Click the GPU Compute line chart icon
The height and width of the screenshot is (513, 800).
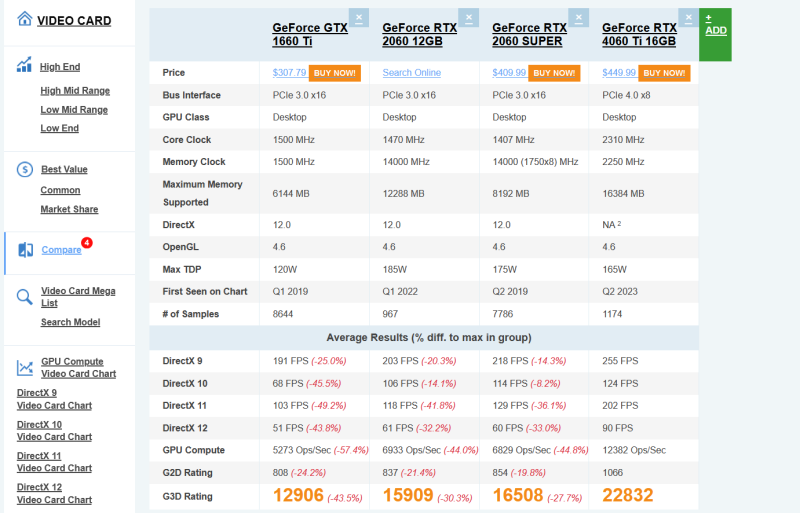[x=24, y=368]
